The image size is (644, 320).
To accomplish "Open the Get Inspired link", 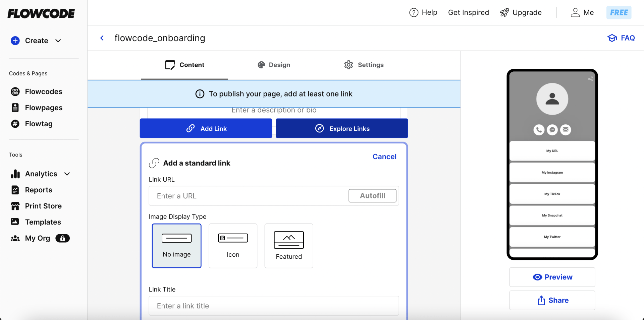I will click(x=469, y=12).
